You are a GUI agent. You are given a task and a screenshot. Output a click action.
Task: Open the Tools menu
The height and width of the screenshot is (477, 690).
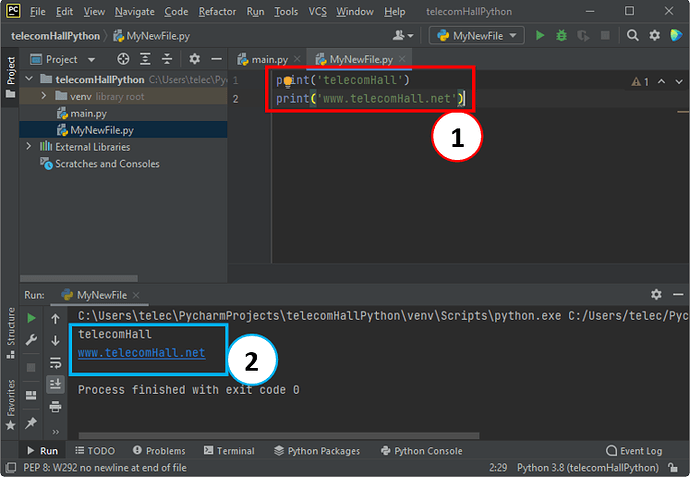[x=286, y=12]
